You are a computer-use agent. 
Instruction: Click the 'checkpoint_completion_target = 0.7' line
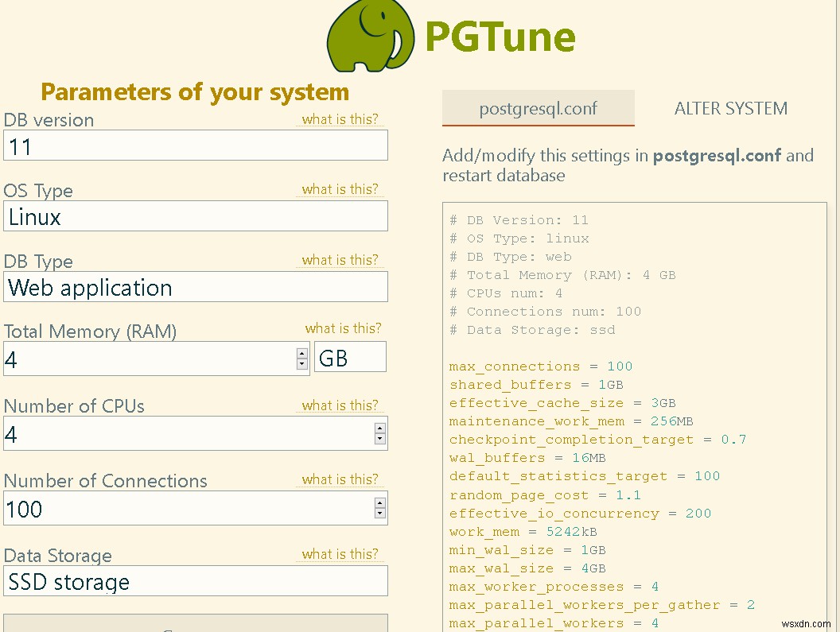tap(598, 440)
